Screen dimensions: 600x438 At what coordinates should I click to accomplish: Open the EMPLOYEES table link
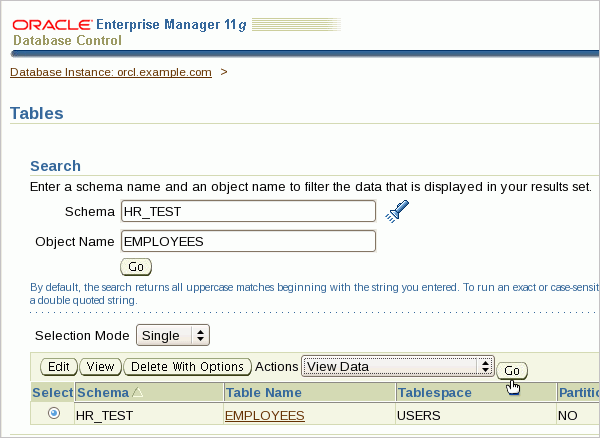265,414
